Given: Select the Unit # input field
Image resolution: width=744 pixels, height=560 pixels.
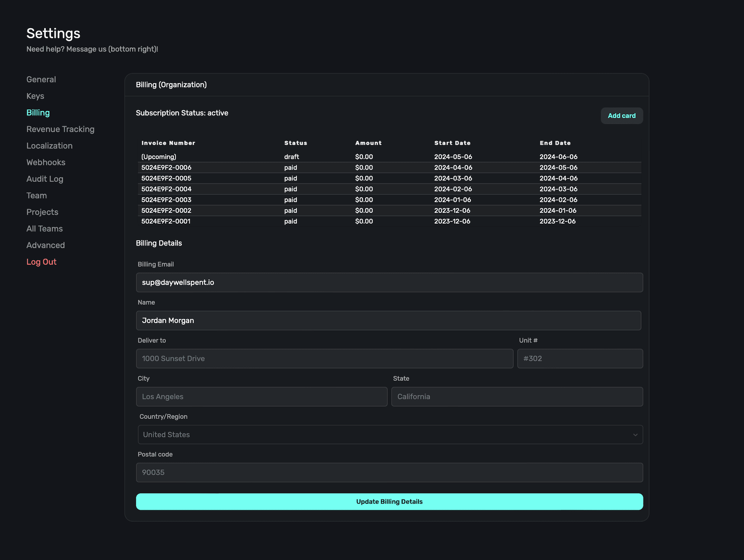Looking at the screenshot, I should pos(580,358).
